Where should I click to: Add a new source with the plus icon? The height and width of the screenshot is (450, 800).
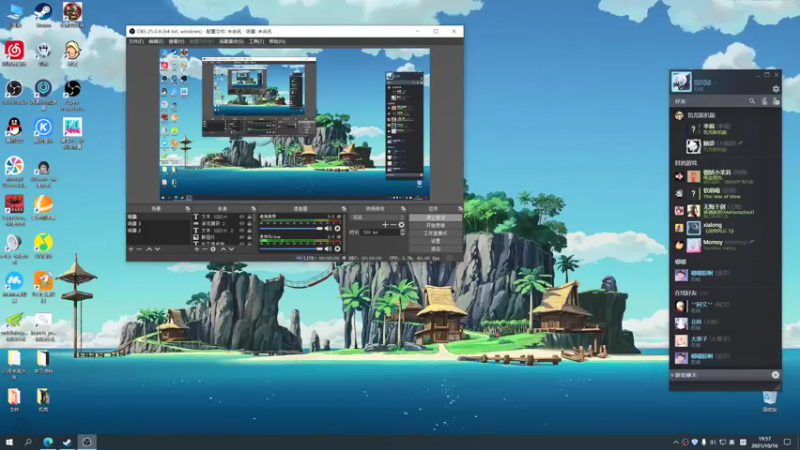(196, 249)
